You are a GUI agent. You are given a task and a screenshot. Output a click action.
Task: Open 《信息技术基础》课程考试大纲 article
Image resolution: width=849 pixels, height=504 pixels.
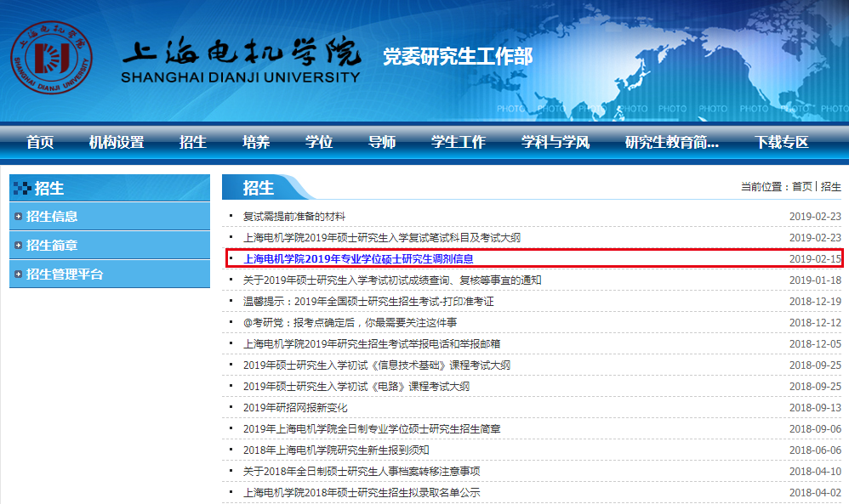[376, 365]
